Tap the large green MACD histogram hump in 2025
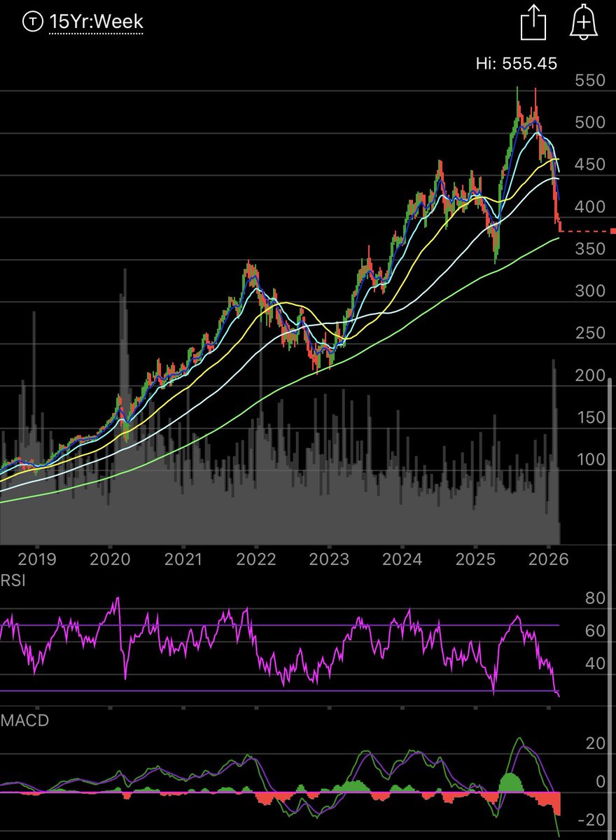Screen dimensions: 616x840 point(512,783)
